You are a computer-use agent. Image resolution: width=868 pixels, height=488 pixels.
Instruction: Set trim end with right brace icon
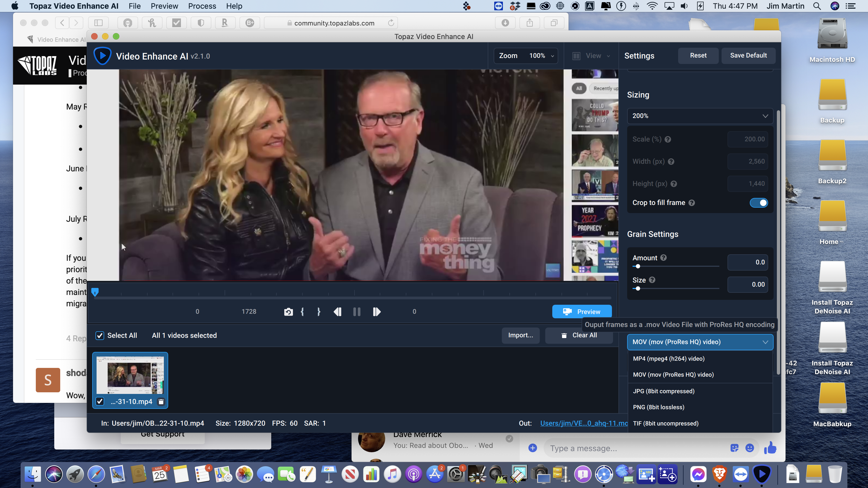pos(319,312)
